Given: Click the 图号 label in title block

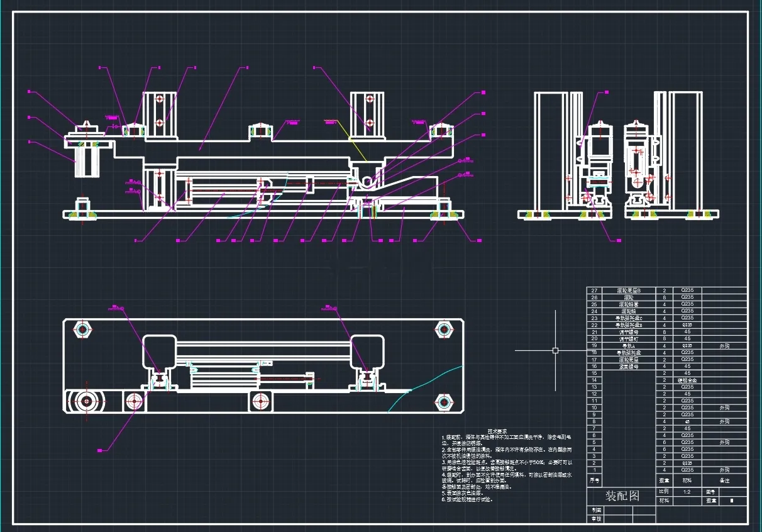Looking at the screenshot, I should point(711,492).
